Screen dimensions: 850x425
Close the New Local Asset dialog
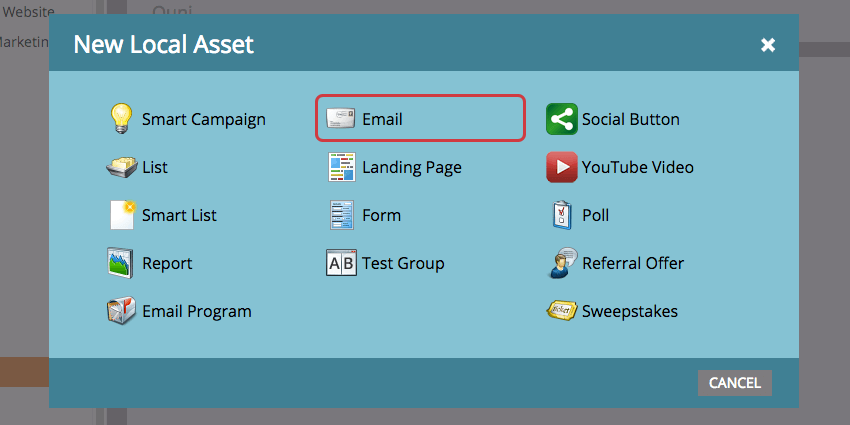[768, 45]
